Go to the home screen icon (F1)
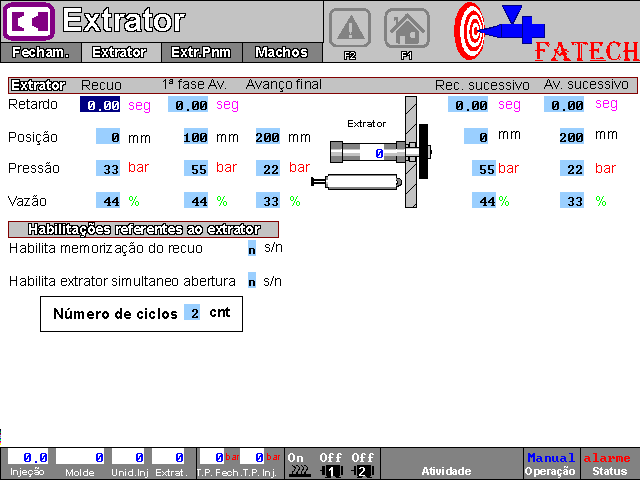 click(x=407, y=28)
